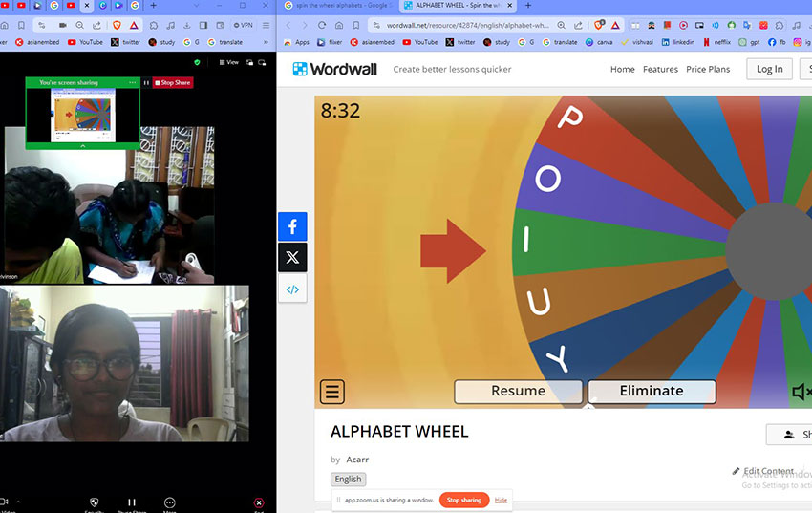This screenshot has height=513, width=812.
Task: Click the screen share preview thumbnail
Action: (x=83, y=115)
